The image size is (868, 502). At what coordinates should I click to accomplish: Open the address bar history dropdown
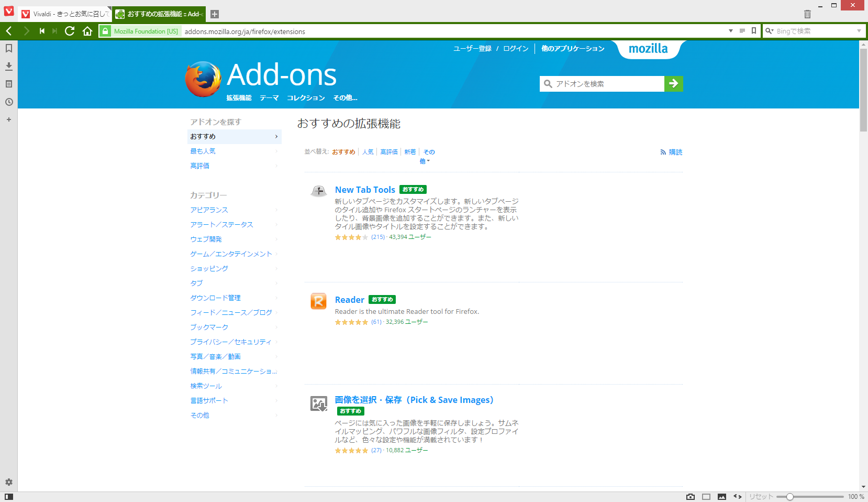731,31
